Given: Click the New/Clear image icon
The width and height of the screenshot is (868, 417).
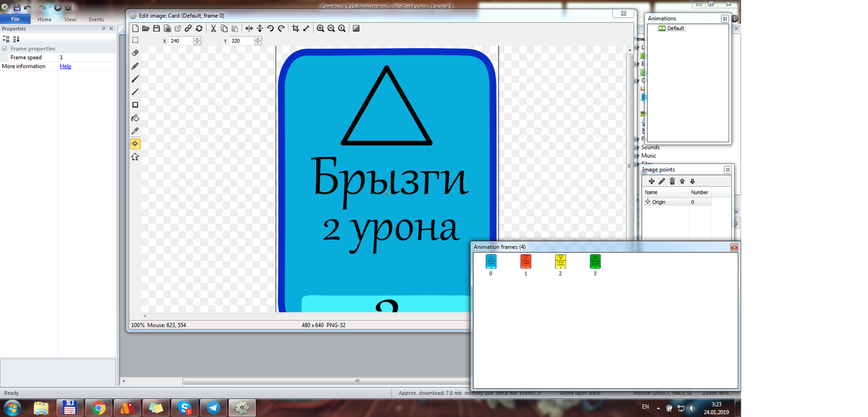Looking at the screenshot, I should (x=136, y=28).
